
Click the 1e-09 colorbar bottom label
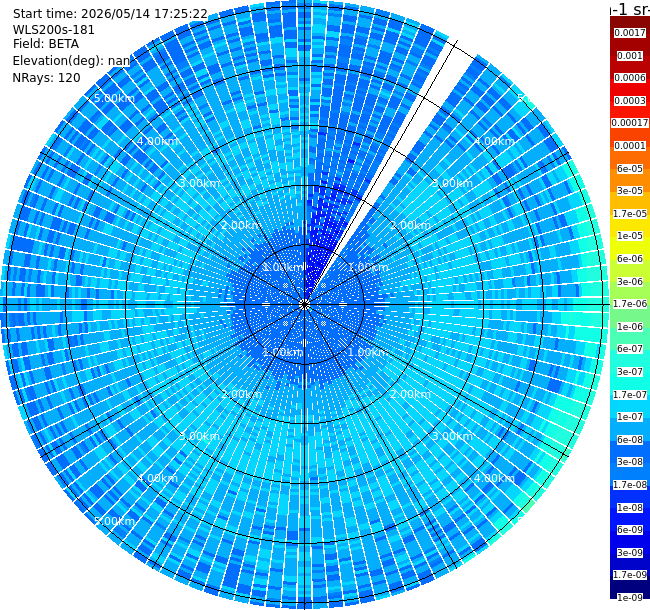click(x=630, y=598)
